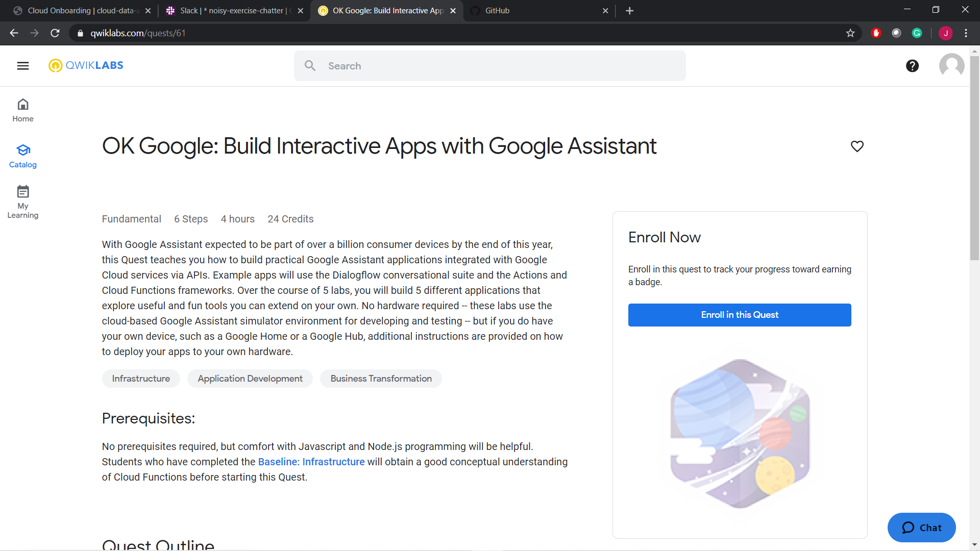Click the address bar URL
Image resolution: width=980 pixels, height=551 pixels.
tap(138, 33)
